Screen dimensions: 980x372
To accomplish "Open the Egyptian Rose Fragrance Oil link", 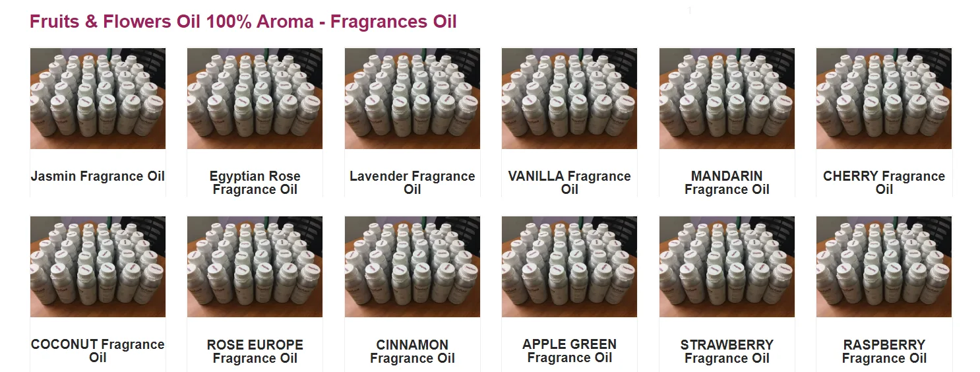I will tap(255, 183).
